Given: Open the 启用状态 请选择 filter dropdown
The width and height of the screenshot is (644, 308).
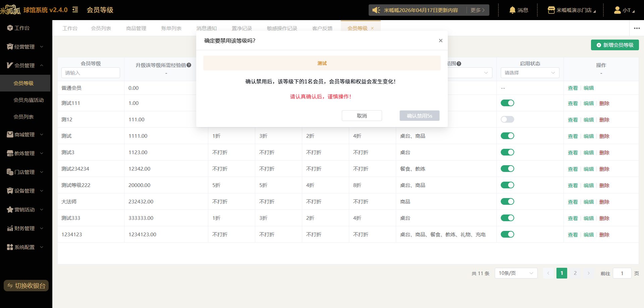Looking at the screenshot, I should (530, 73).
